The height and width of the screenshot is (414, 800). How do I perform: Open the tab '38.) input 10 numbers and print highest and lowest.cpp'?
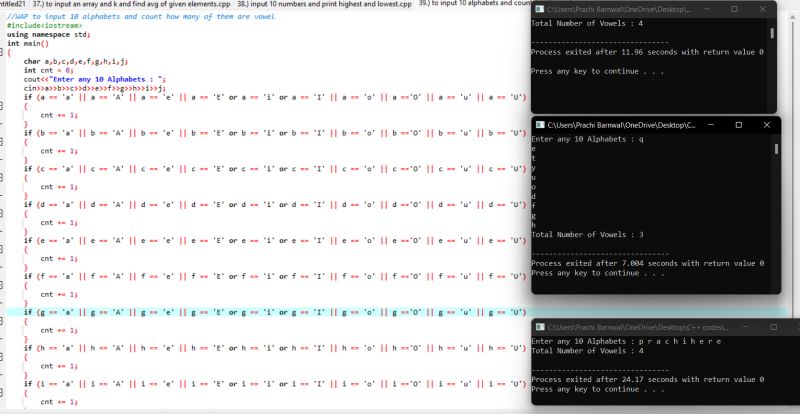(324, 4)
